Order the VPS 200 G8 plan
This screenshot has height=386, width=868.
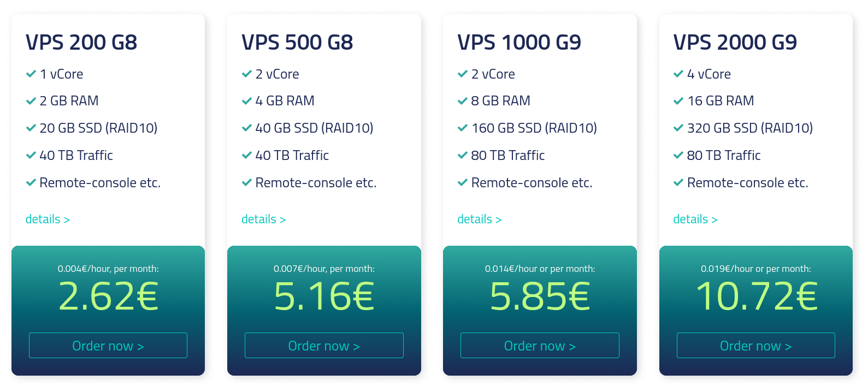[108, 346]
